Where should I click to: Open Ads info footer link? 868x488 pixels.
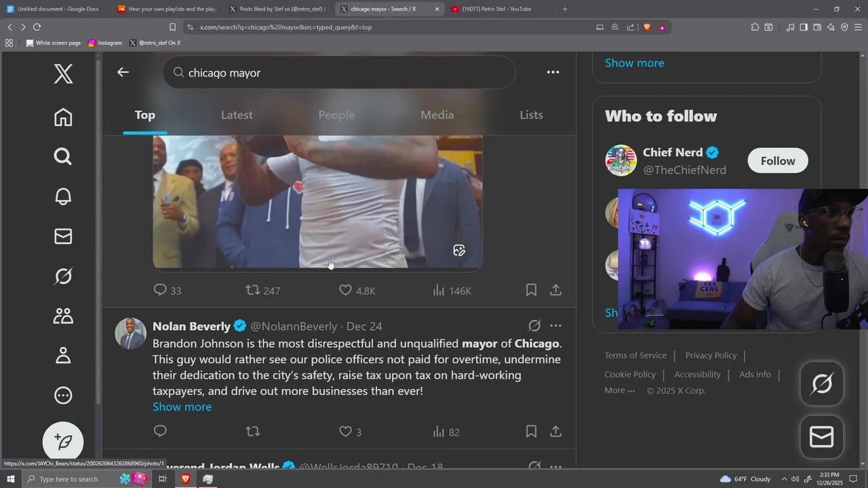tap(755, 374)
